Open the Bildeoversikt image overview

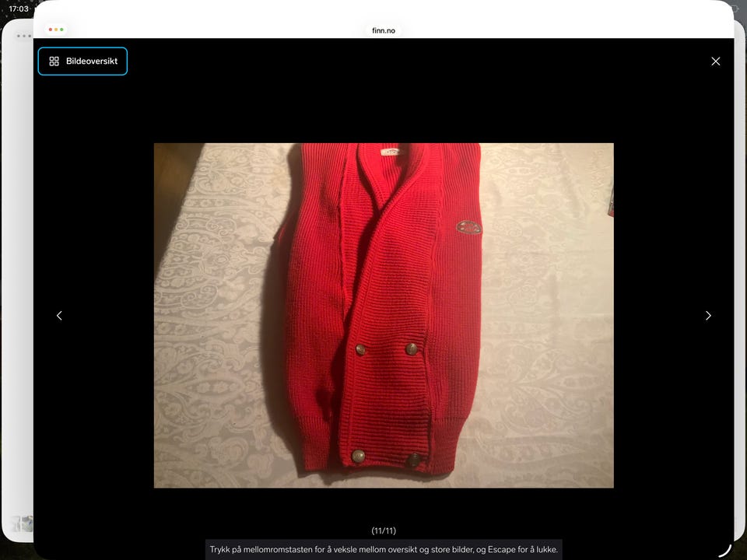[x=82, y=61]
